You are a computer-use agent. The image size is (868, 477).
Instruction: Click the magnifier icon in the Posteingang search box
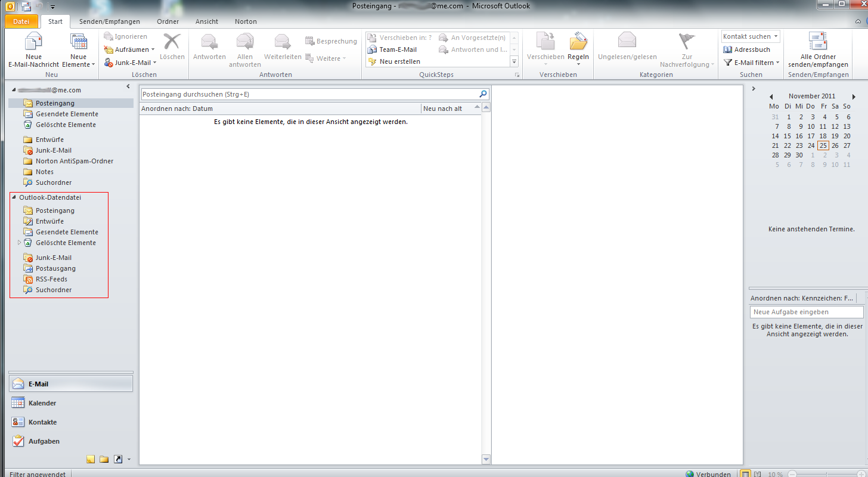tap(483, 94)
